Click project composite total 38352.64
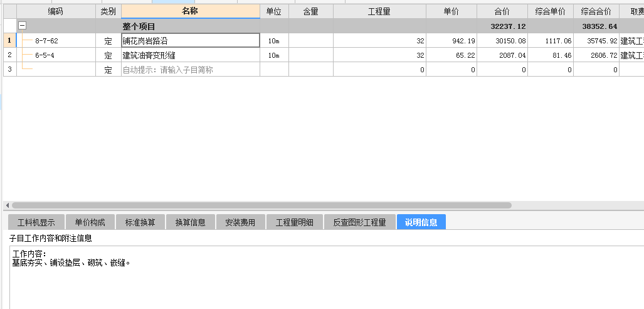The image size is (644, 309). [x=599, y=26]
